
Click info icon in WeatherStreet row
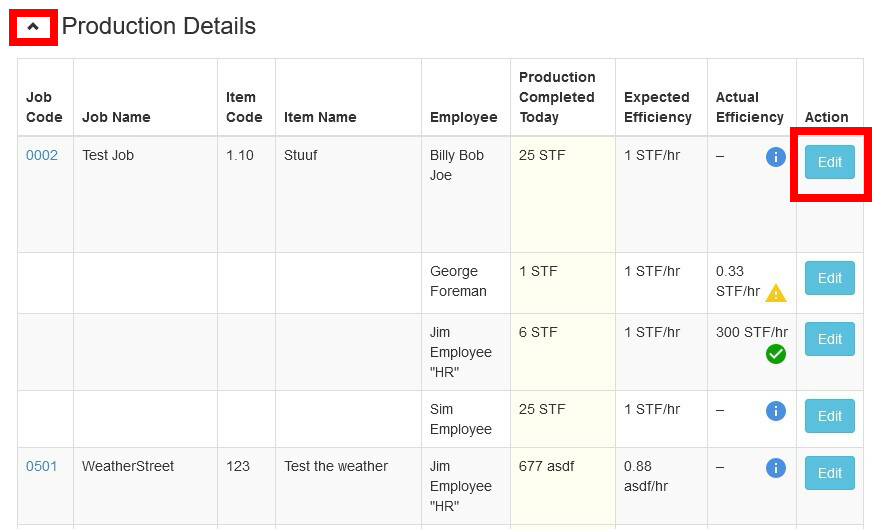tap(775, 468)
